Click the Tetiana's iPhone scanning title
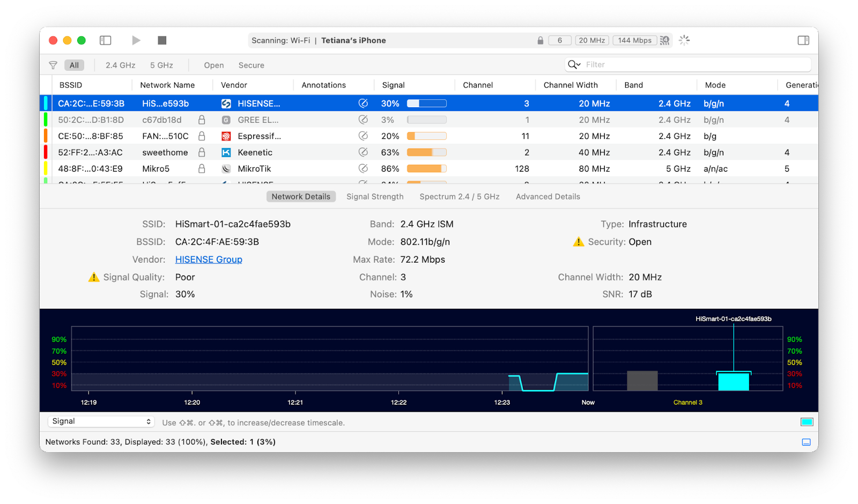Viewport: 858px width, 504px height. click(x=353, y=40)
